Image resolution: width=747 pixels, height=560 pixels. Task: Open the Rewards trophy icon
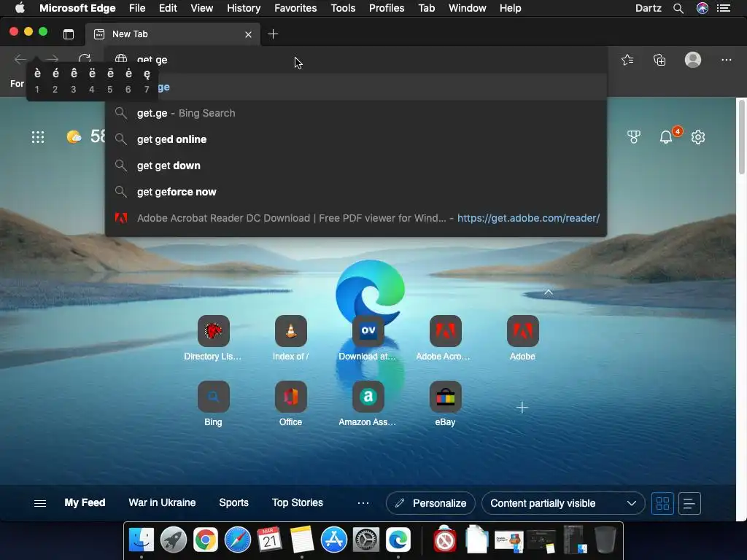pyautogui.click(x=634, y=137)
